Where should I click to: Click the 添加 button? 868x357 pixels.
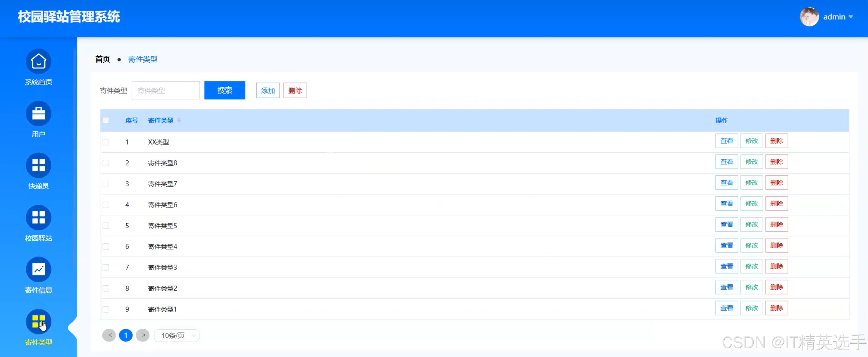click(268, 90)
